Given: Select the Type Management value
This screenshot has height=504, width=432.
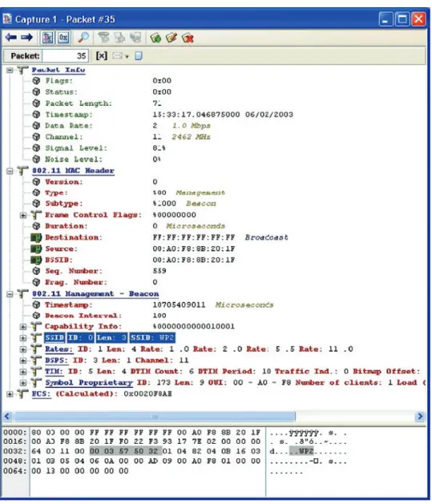Looking at the screenshot, I should 189,193.
